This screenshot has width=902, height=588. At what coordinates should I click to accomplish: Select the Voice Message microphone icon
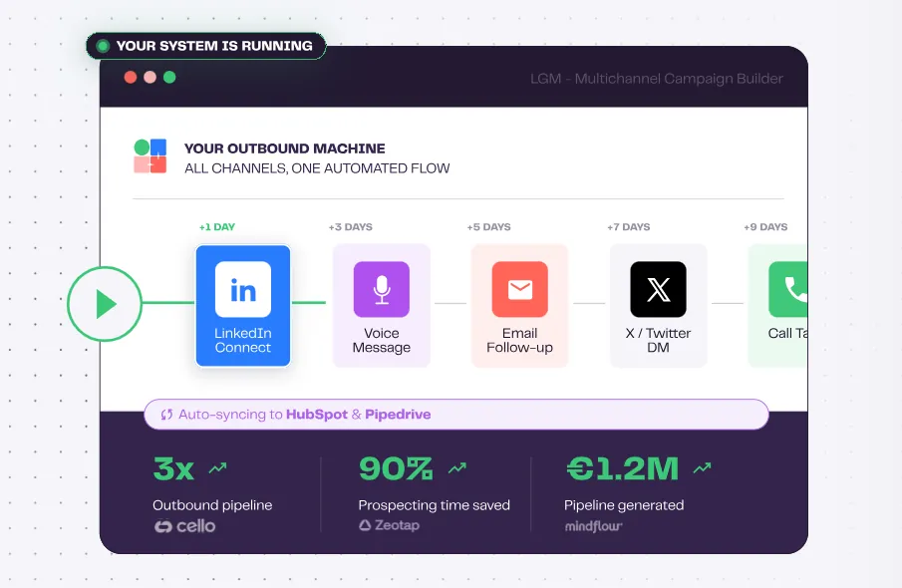(x=382, y=289)
